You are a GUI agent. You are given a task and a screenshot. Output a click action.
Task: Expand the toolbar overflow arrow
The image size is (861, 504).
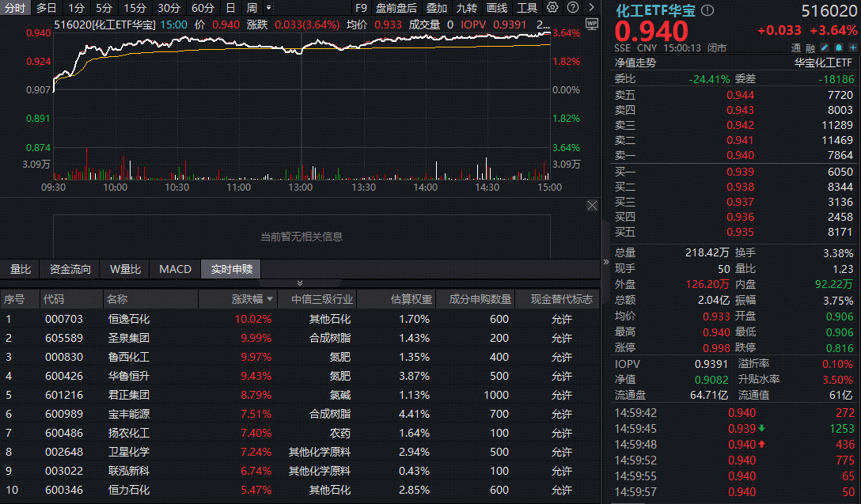[590, 7]
